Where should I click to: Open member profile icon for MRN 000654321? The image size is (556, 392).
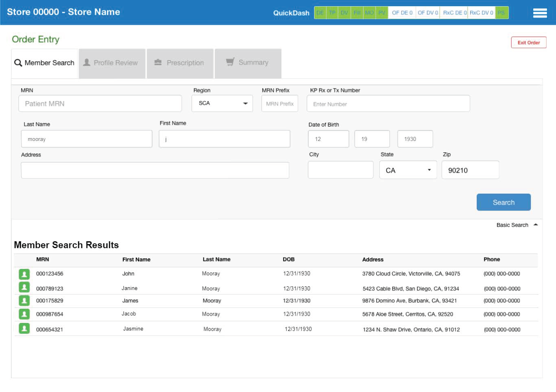click(x=24, y=328)
